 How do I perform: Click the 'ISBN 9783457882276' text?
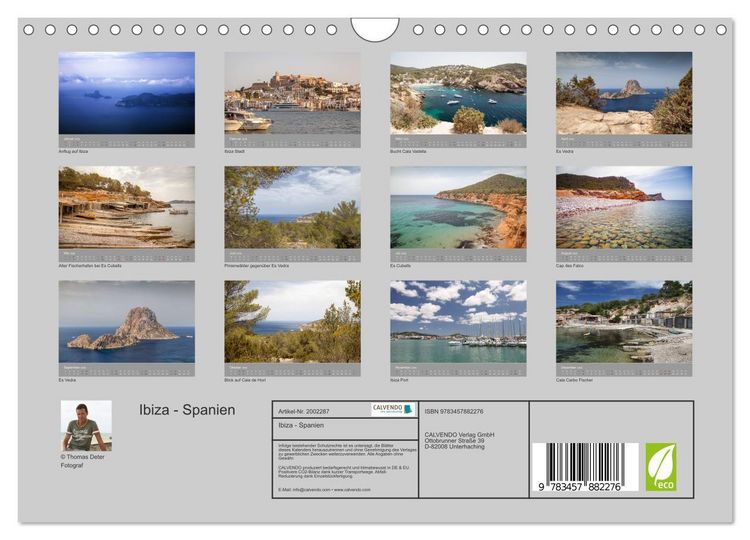pos(454,411)
